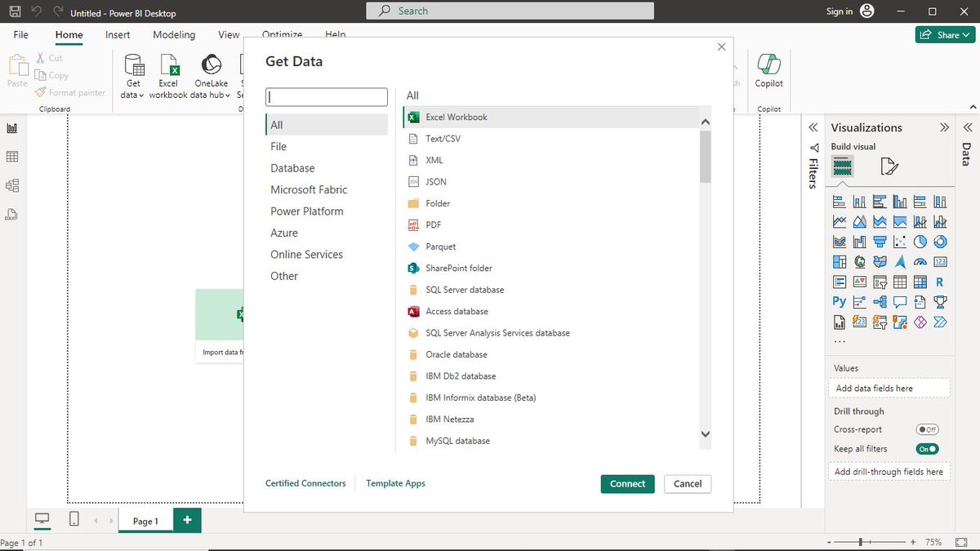Select the Q&A speech bubble visual
The height and width of the screenshot is (551, 980).
pos(900,302)
